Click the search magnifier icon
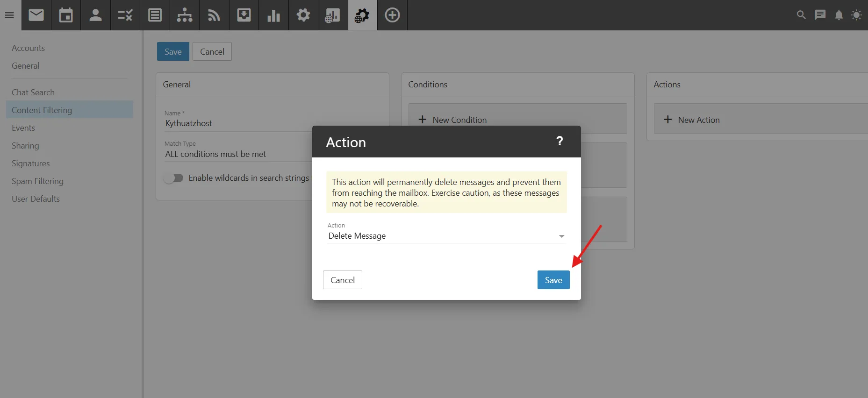The image size is (868, 398). (x=801, y=15)
